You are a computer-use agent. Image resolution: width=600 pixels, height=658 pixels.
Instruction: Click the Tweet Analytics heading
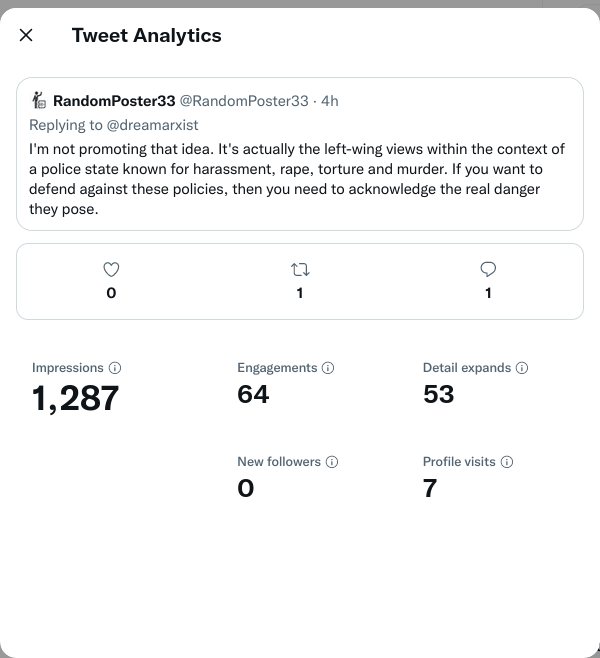tap(147, 36)
